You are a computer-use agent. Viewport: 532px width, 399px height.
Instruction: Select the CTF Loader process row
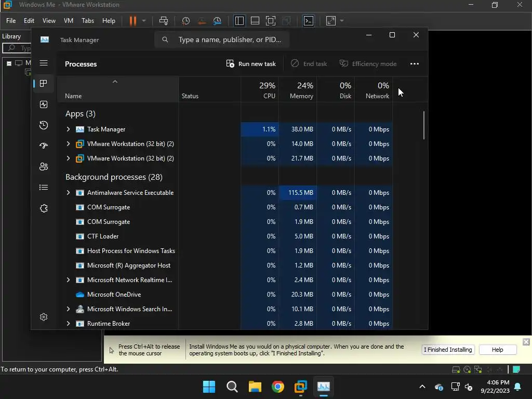point(225,236)
